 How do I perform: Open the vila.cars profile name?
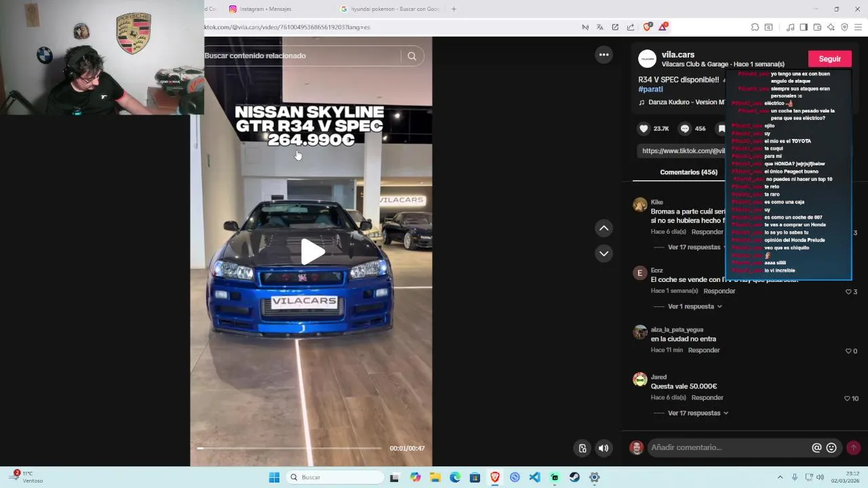(678, 54)
